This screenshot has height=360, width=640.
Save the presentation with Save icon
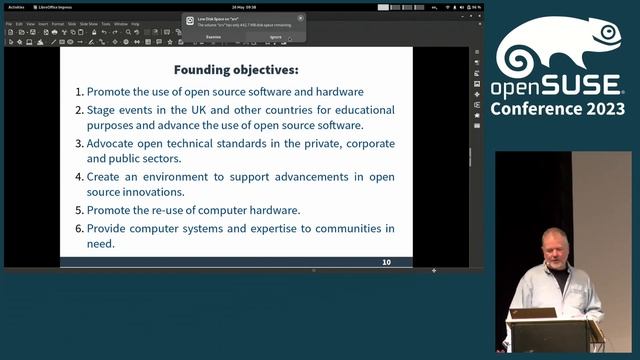(x=33, y=32)
